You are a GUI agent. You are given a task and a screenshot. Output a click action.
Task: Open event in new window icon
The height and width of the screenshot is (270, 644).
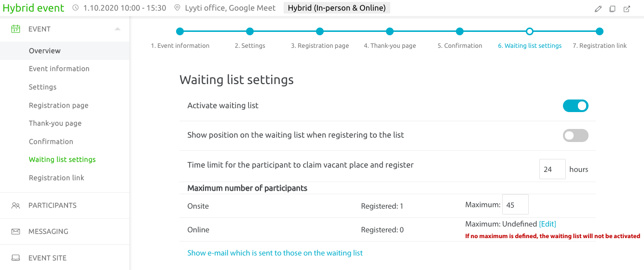pyautogui.click(x=627, y=9)
